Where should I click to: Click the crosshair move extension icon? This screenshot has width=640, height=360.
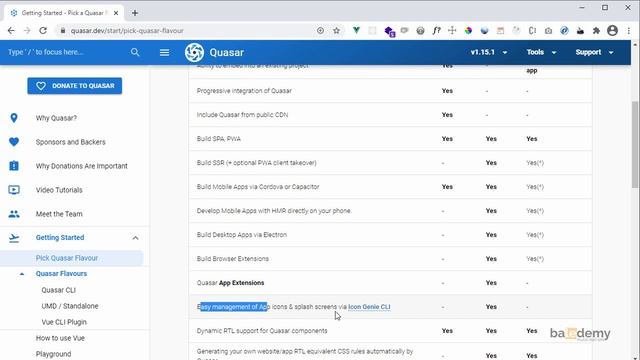coord(452,31)
